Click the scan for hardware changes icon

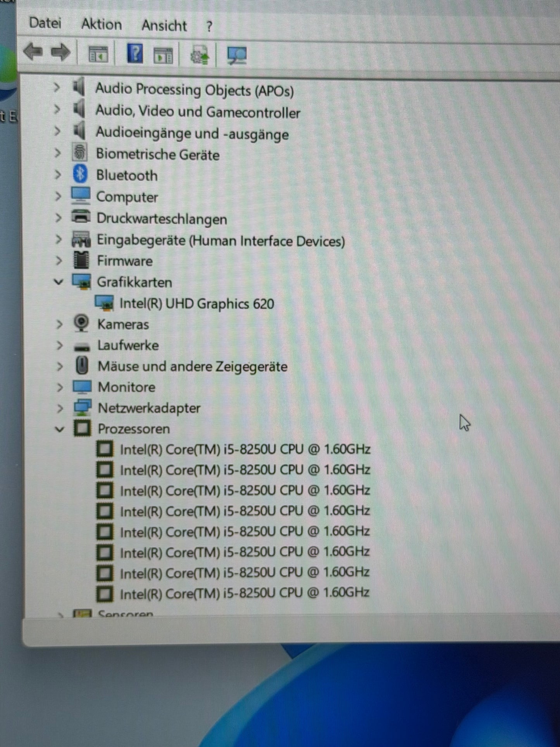coord(237,55)
